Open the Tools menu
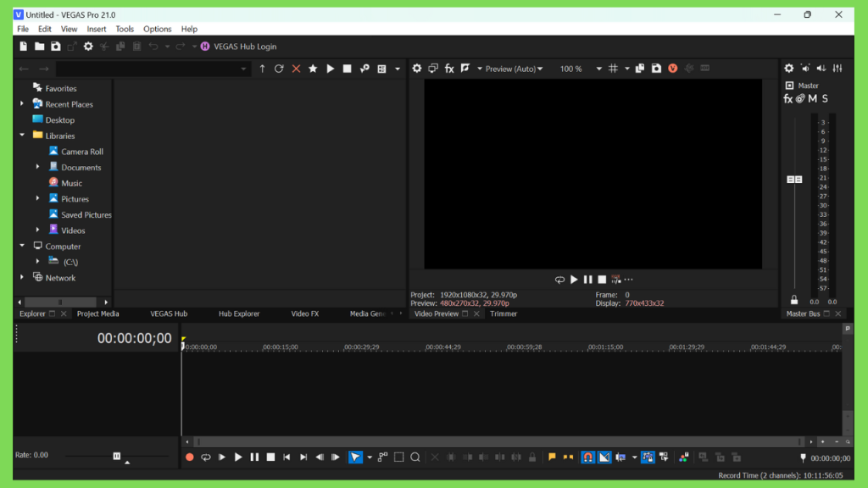The image size is (868, 488). coord(125,29)
